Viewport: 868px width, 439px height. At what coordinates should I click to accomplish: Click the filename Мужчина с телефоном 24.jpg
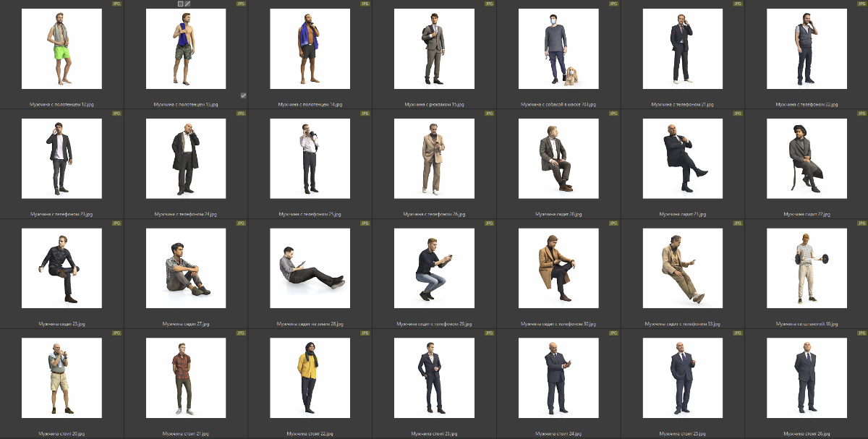[x=186, y=214]
